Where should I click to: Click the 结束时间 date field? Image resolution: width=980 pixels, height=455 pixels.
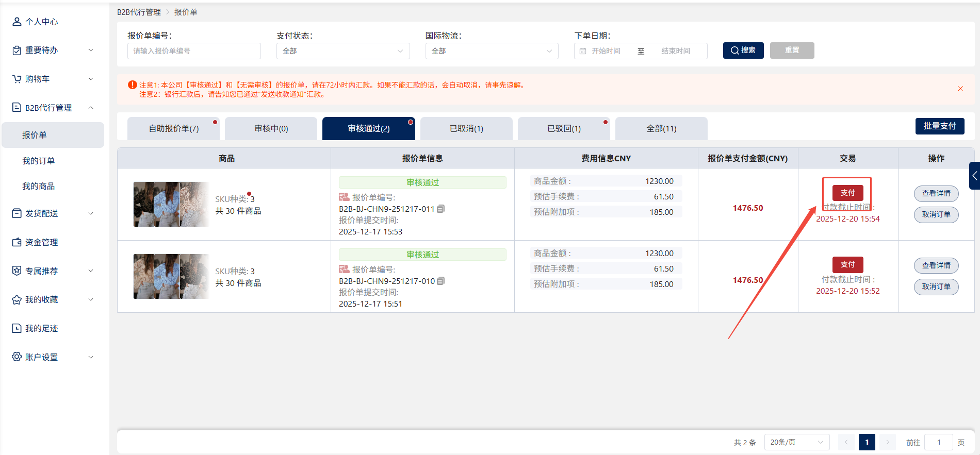coord(676,51)
